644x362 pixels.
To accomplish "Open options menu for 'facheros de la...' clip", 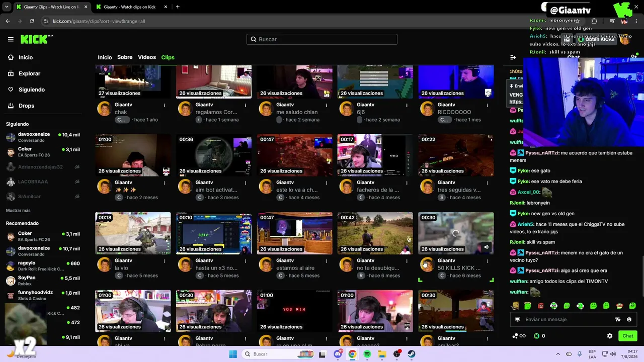I will 407,183.
